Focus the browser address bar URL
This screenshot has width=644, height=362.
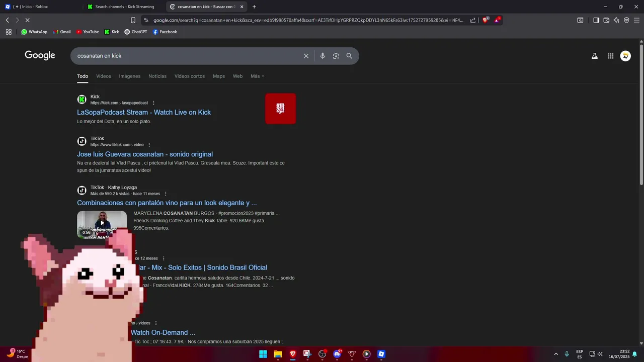308,20
